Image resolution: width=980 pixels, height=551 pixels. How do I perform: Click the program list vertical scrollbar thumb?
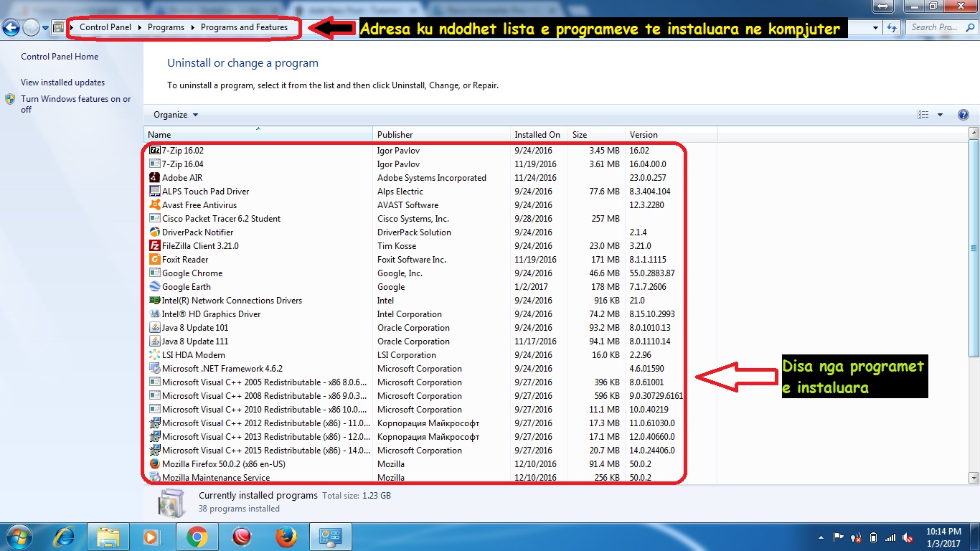click(974, 248)
